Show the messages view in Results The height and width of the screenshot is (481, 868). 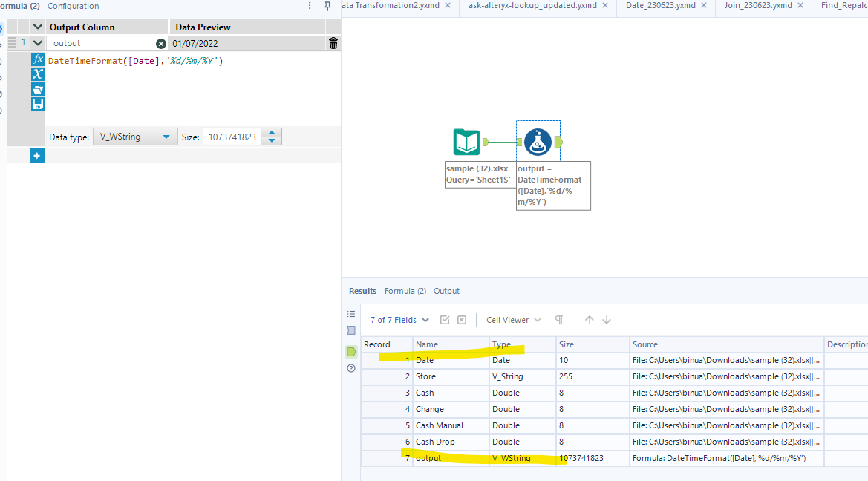(x=351, y=314)
